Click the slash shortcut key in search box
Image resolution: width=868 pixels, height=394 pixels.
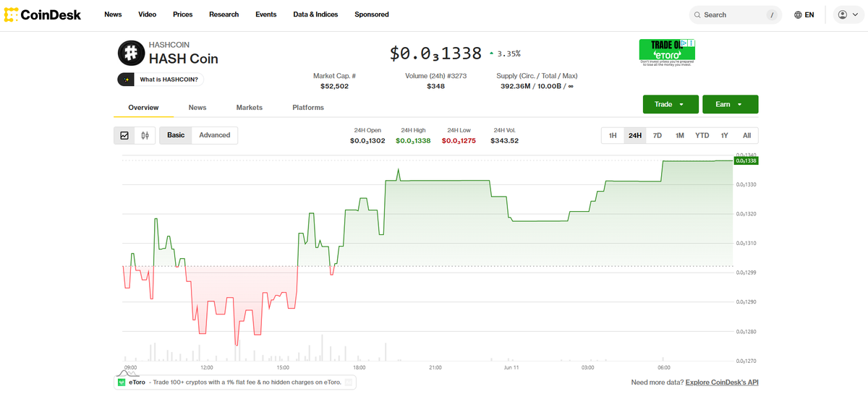[x=773, y=14]
